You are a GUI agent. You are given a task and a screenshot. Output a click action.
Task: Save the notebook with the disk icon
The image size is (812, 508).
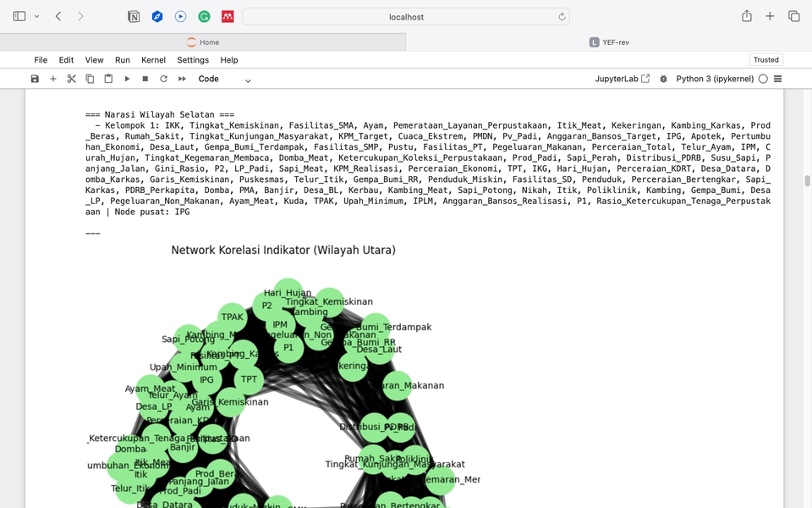(x=35, y=79)
